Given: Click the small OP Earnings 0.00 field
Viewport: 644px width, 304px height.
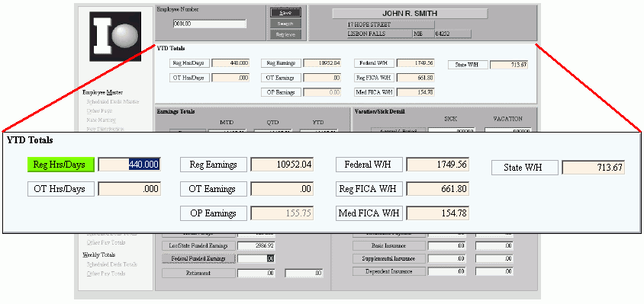Looking at the screenshot, I should tap(323, 92).
